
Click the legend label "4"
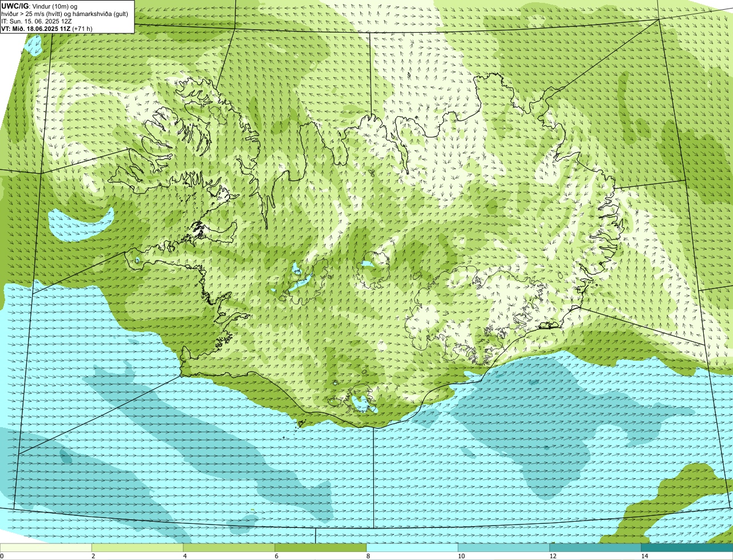click(x=184, y=556)
